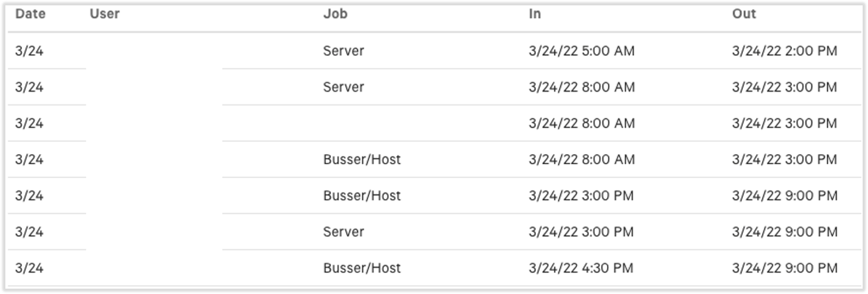Image resolution: width=868 pixels, height=294 pixels.
Task: Click the Out column header
Action: pyautogui.click(x=744, y=14)
